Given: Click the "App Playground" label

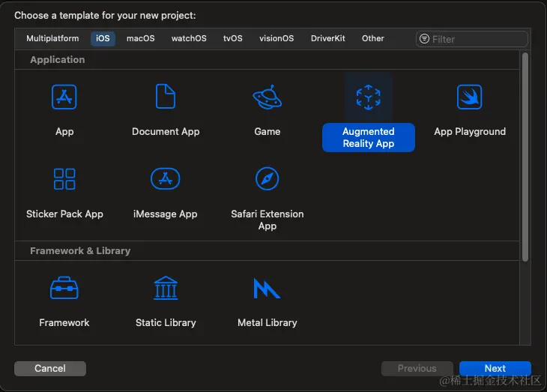Looking at the screenshot, I should (x=470, y=132).
